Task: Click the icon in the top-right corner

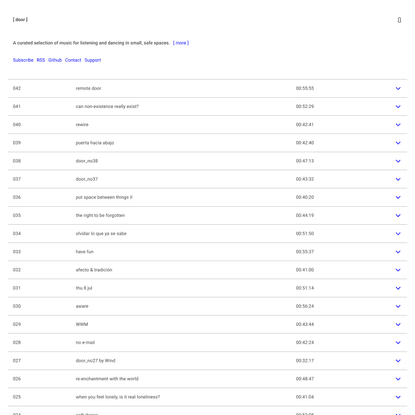Action: pos(399,20)
